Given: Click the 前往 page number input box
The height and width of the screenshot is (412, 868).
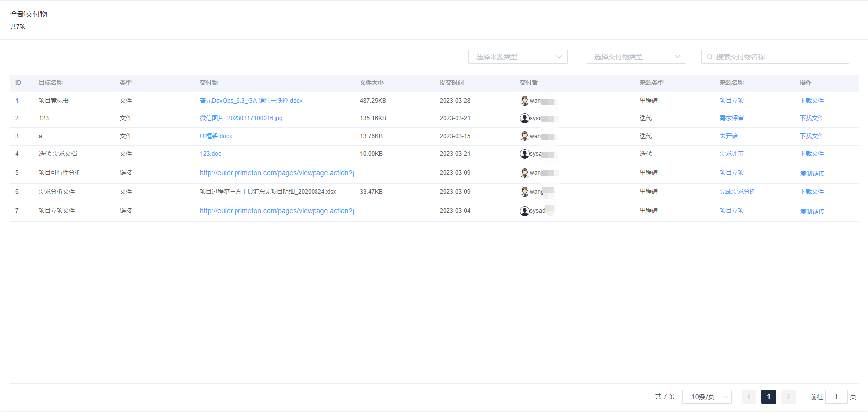Looking at the screenshot, I should click(x=836, y=397).
